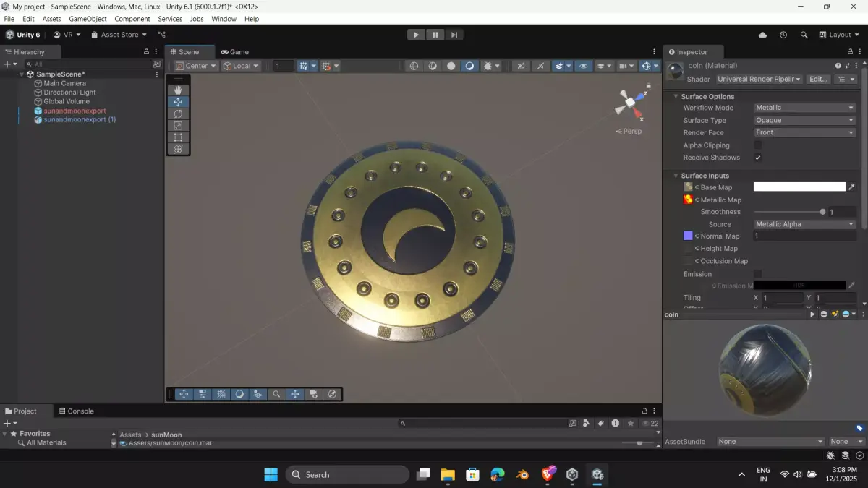Image resolution: width=868 pixels, height=488 pixels.
Task: Enable the Alpha Clipping checkbox
Action: (758, 145)
